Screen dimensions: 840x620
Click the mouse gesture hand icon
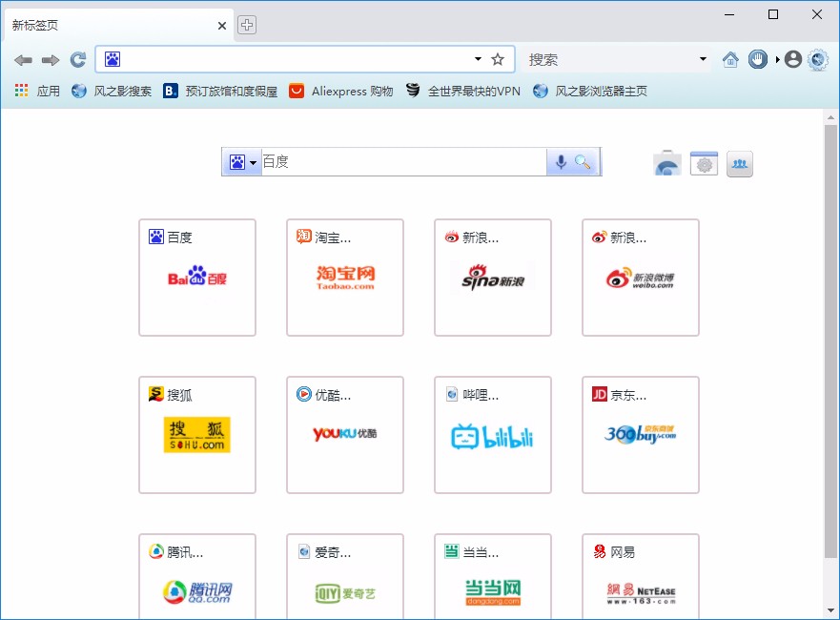tap(757, 58)
